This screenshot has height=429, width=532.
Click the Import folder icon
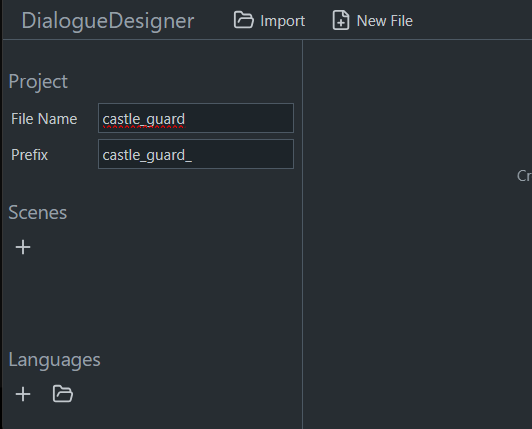point(244,20)
